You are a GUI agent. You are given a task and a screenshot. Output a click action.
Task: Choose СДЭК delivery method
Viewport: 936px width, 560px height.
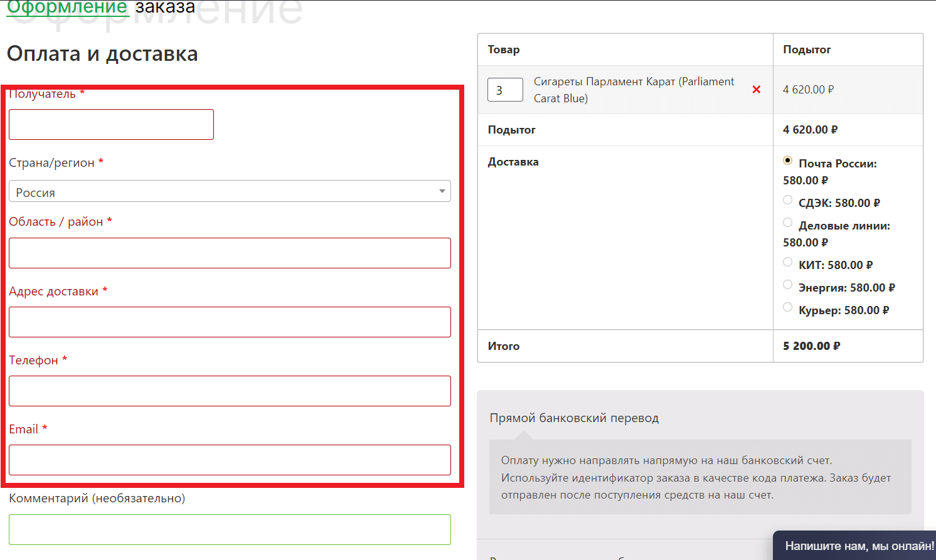click(x=787, y=200)
